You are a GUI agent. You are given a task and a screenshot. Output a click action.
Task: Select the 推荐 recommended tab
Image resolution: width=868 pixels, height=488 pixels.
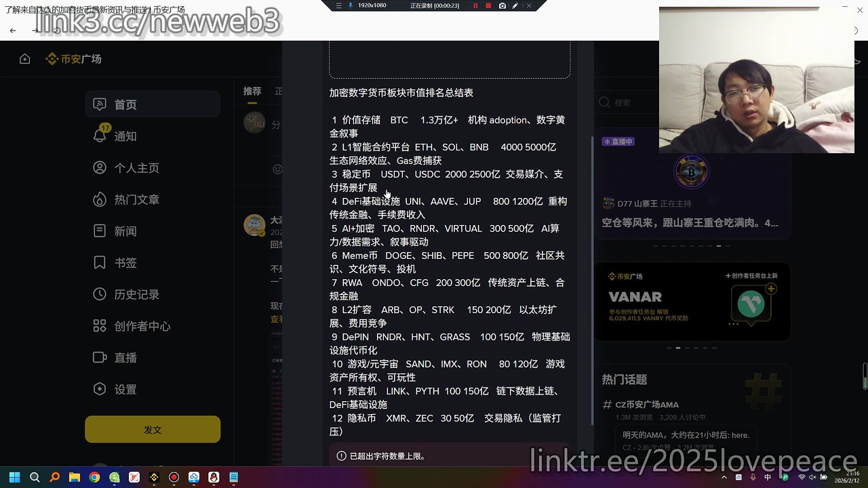tap(252, 91)
